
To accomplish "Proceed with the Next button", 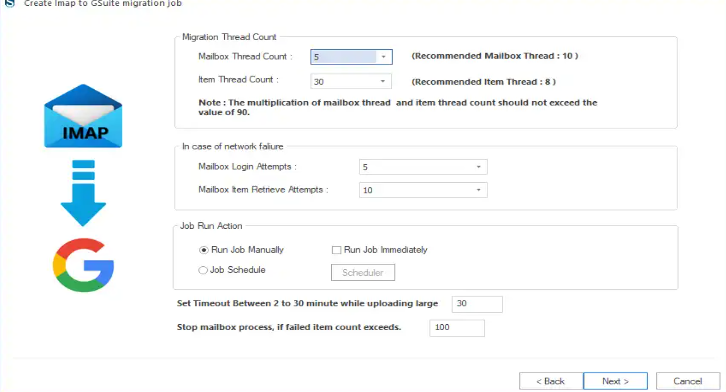I will [x=615, y=381].
